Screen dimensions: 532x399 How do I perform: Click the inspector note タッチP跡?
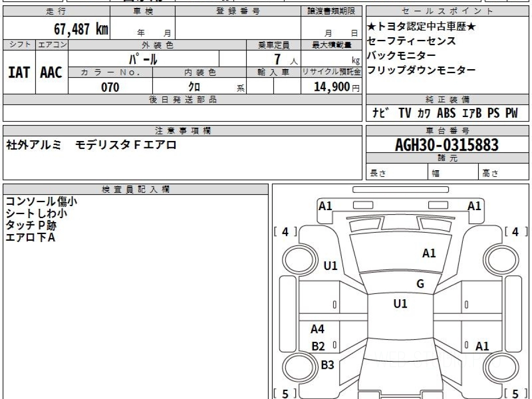tap(31, 225)
